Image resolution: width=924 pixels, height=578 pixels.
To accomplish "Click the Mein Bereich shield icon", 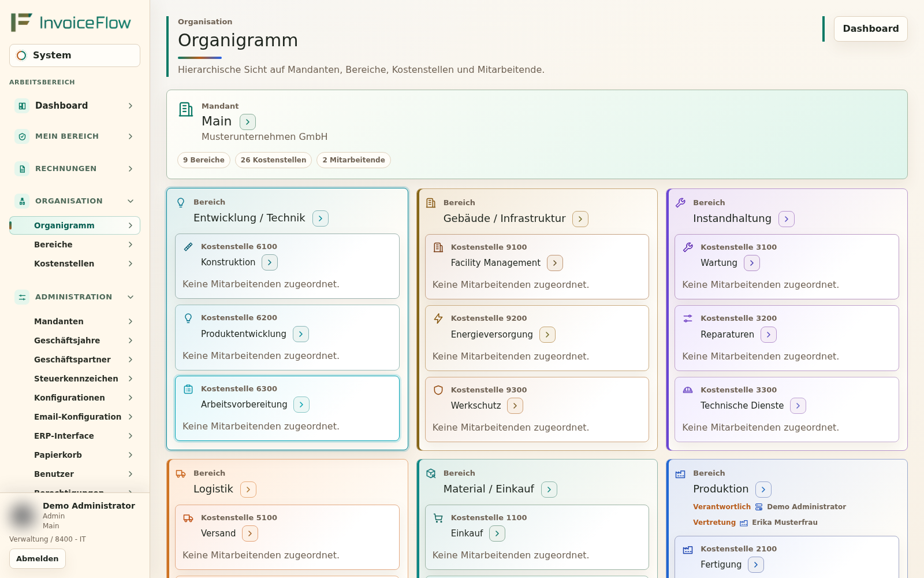I will [x=22, y=136].
